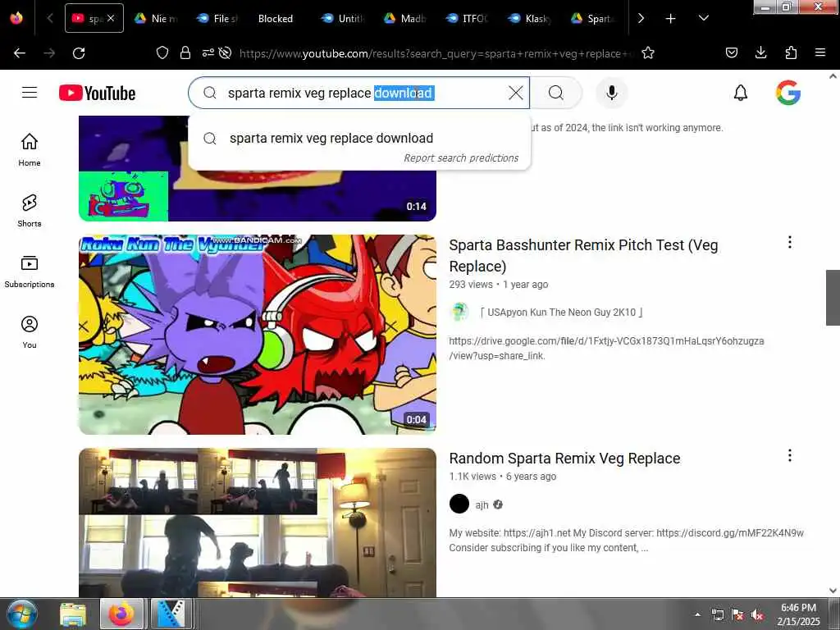Open 'Sparta Basshunter Remix Pitch Test' title
Image resolution: width=840 pixels, height=630 pixels.
pyautogui.click(x=583, y=256)
